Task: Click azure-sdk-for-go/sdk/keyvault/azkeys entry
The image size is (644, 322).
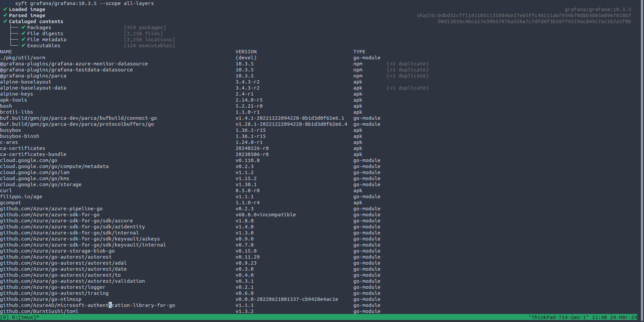Action: (80, 239)
